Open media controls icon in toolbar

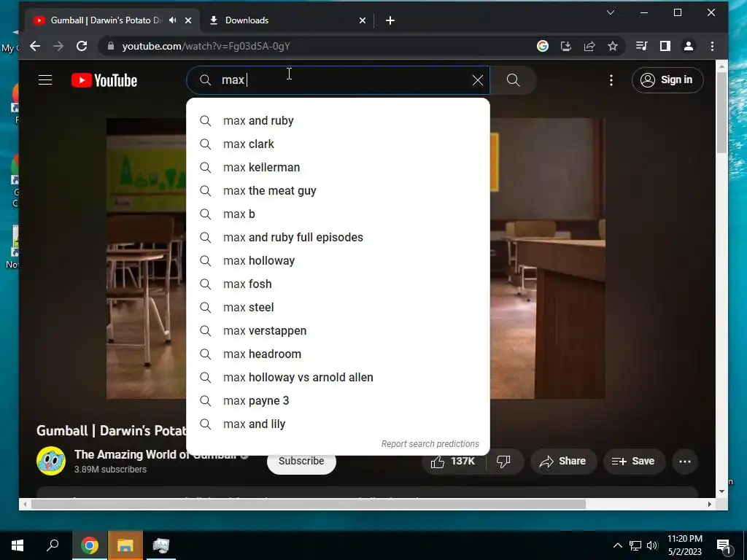pos(642,46)
